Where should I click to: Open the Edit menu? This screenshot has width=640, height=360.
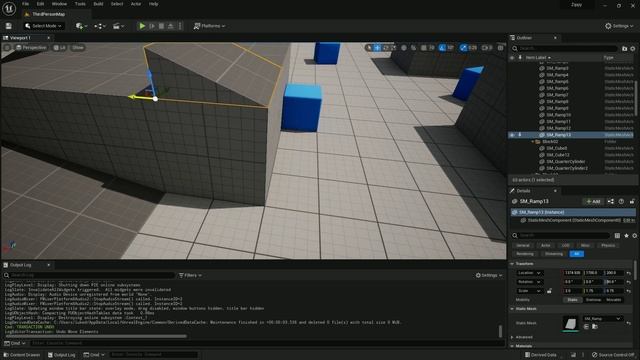click(x=40, y=4)
